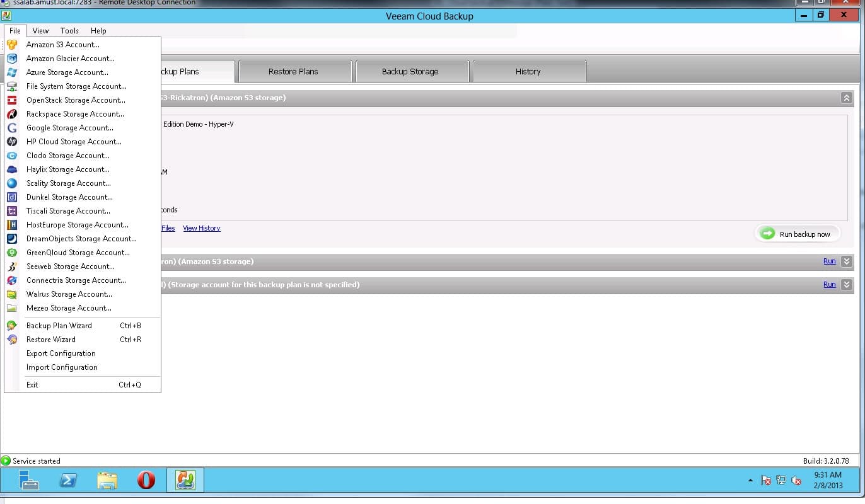This screenshot has height=504, width=865.
Task: Click the muted volume tray icon
Action: [796, 481]
